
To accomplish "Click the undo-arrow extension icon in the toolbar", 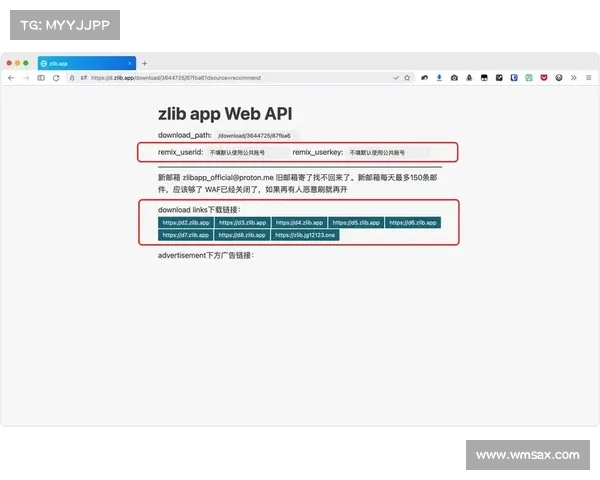I will point(424,78).
